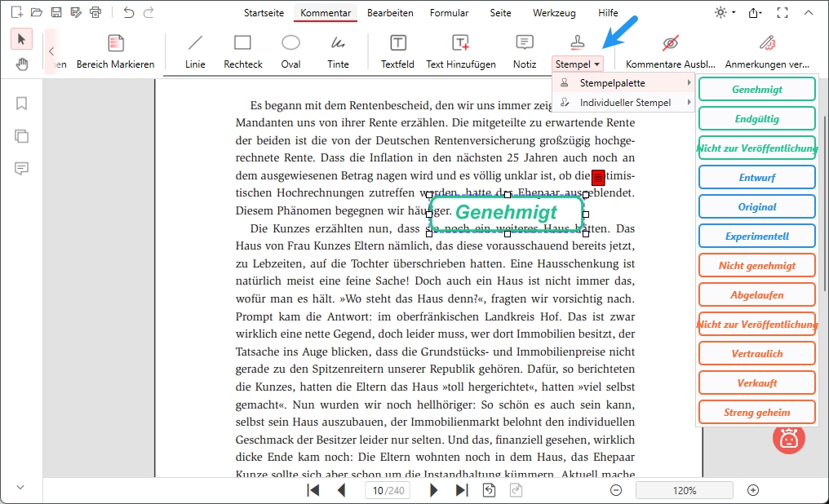The image size is (829, 504).
Task: Pick the Tinte ink tool
Action: (x=338, y=51)
